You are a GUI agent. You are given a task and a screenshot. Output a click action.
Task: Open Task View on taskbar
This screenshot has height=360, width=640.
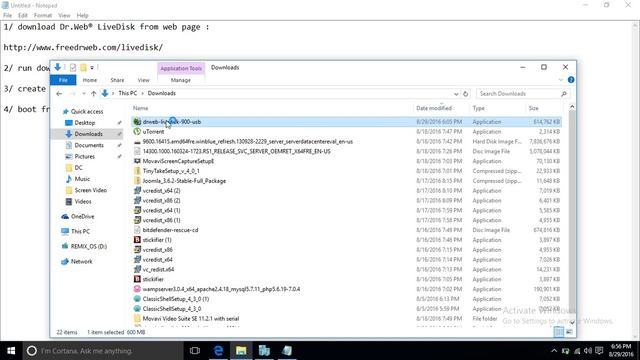click(195, 351)
